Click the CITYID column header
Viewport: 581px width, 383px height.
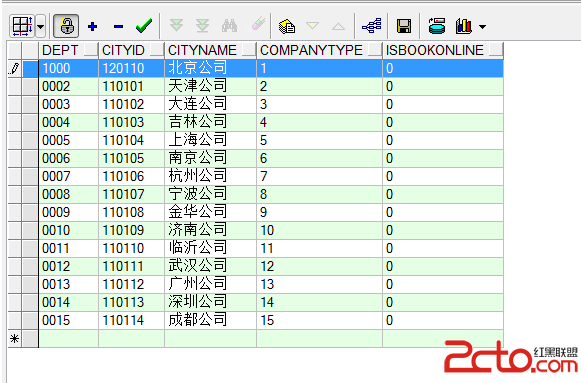point(132,50)
